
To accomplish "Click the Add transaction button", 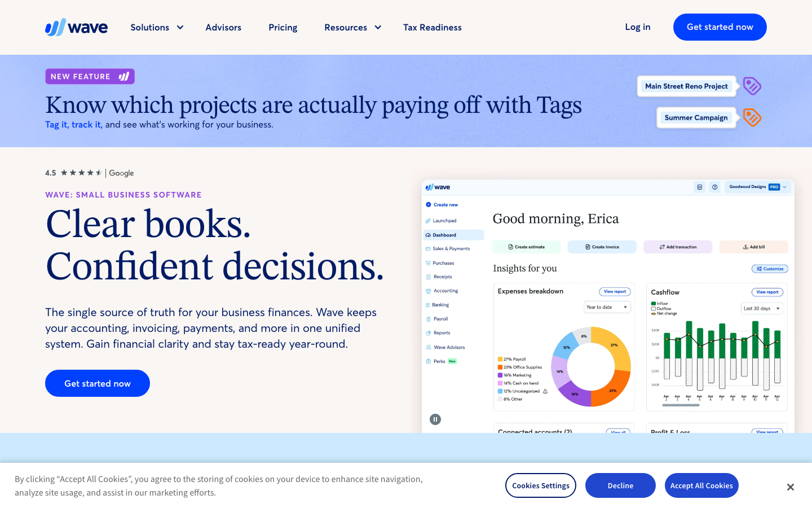I will tap(678, 247).
